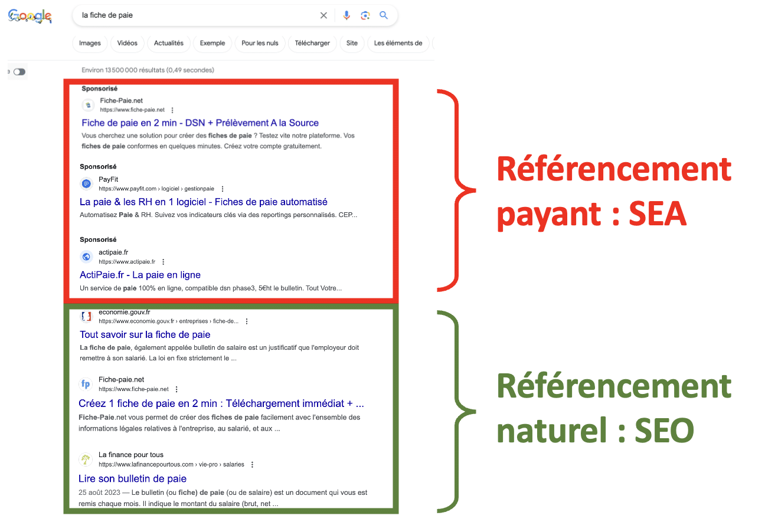Select the Exemple filter chip
765x532 pixels.
point(212,43)
